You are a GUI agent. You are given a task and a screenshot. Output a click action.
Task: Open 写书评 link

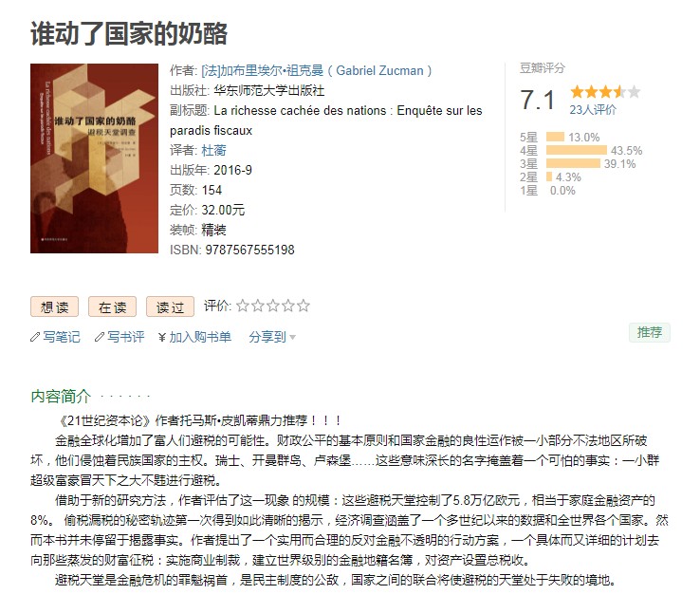[x=126, y=337]
